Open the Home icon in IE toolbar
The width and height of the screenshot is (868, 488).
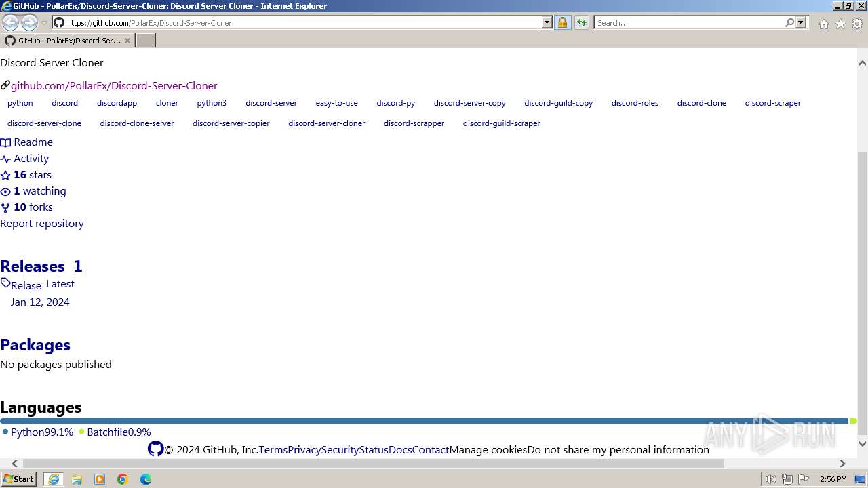point(823,24)
